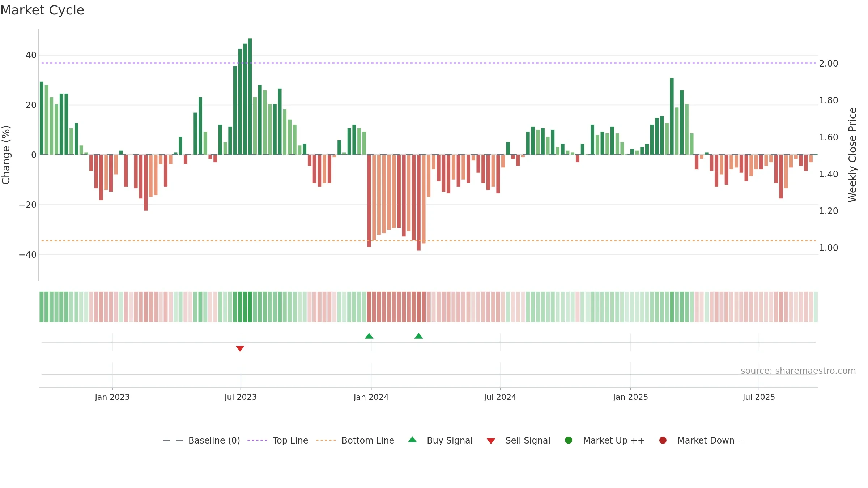Click the gray dashed Baseline legend sample

173,440
